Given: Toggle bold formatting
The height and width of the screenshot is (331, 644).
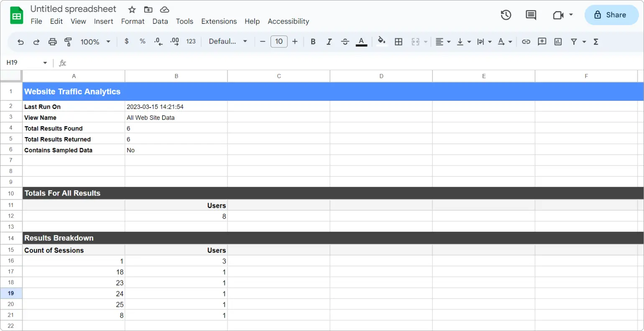Looking at the screenshot, I should (x=313, y=41).
